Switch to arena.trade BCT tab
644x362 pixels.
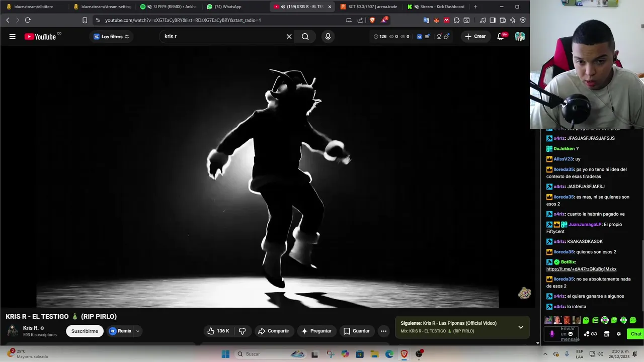[x=369, y=7]
